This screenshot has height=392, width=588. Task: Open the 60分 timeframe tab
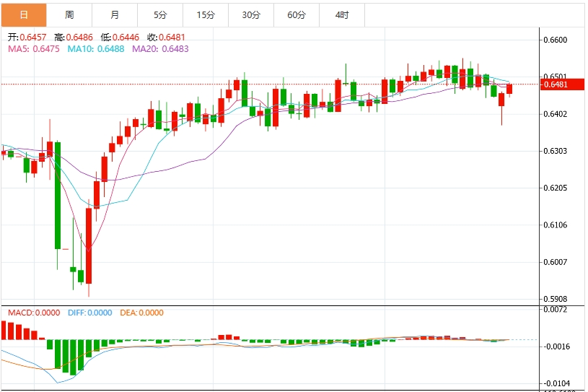(297, 15)
